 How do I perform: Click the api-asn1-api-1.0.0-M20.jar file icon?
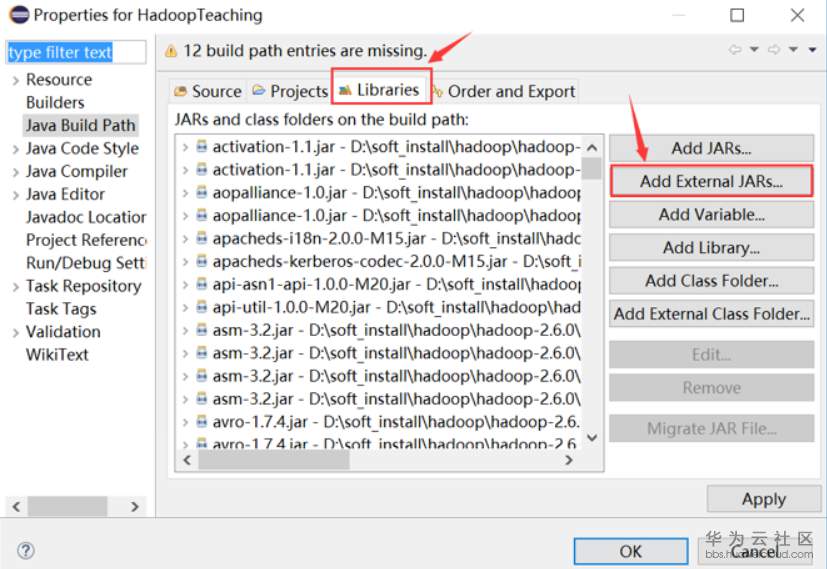(202, 284)
